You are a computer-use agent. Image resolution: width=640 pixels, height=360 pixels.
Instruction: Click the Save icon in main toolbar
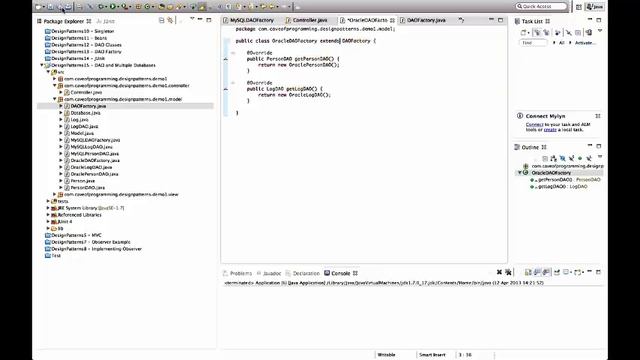point(50,7)
